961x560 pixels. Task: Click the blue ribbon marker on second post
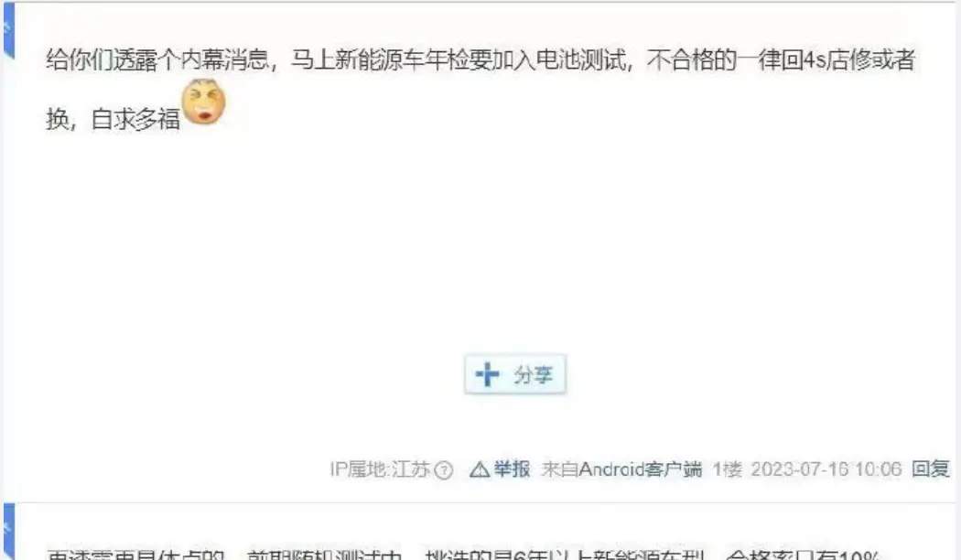click(x=8, y=532)
